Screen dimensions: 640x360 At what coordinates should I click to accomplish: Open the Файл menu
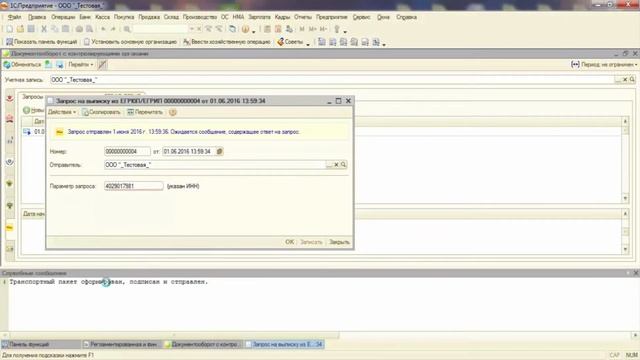click(x=14, y=17)
